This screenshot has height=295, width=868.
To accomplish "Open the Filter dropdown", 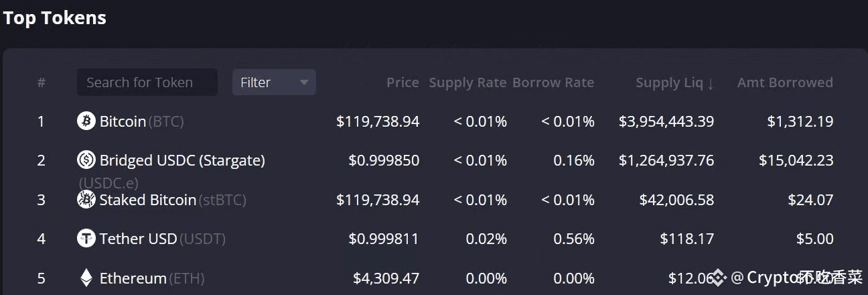I will pos(274,82).
